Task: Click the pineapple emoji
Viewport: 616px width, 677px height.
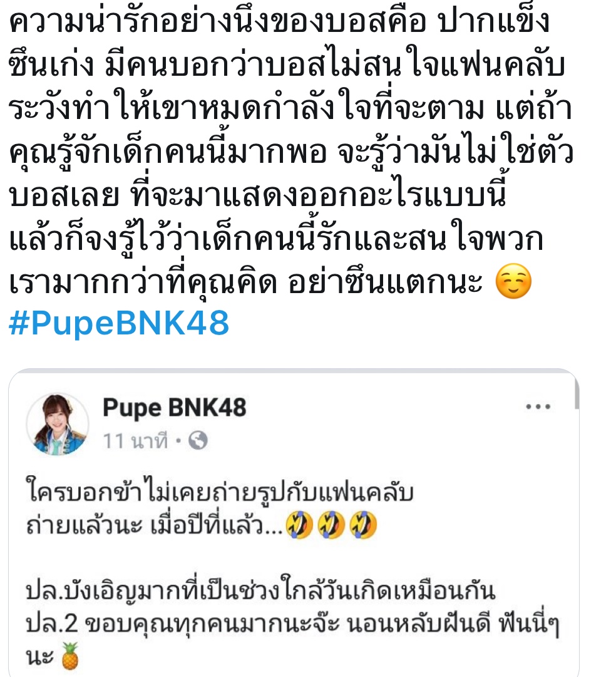Action: click(x=70, y=656)
